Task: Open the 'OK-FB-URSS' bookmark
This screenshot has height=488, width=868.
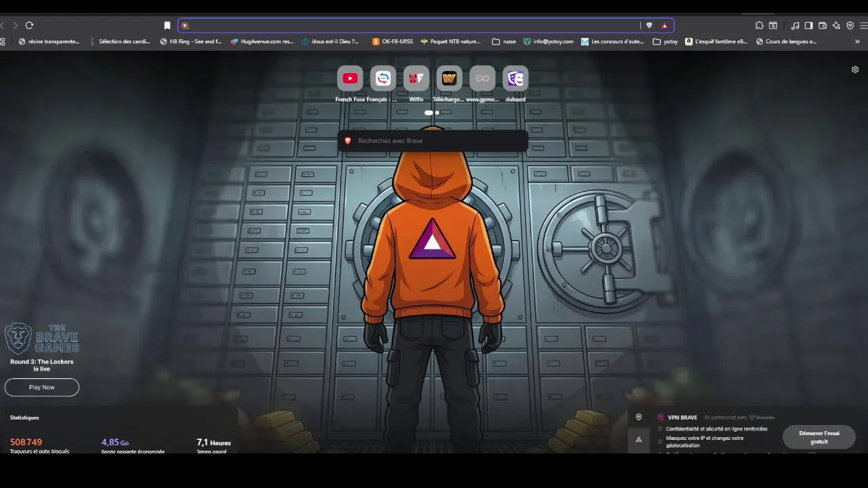Action: point(393,41)
